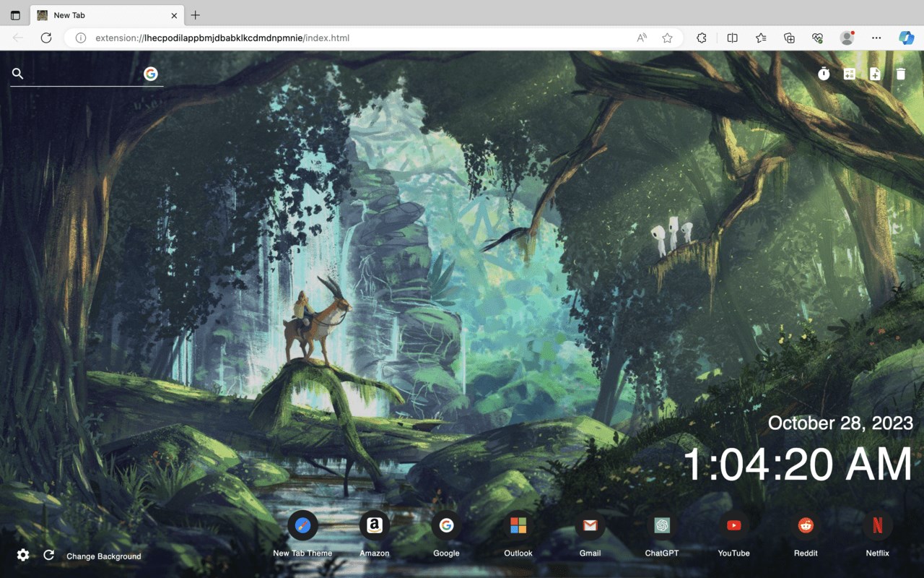Image resolution: width=924 pixels, height=578 pixels.
Task: Open the New Tab Theme shortcut icon
Action: click(302, 525)
